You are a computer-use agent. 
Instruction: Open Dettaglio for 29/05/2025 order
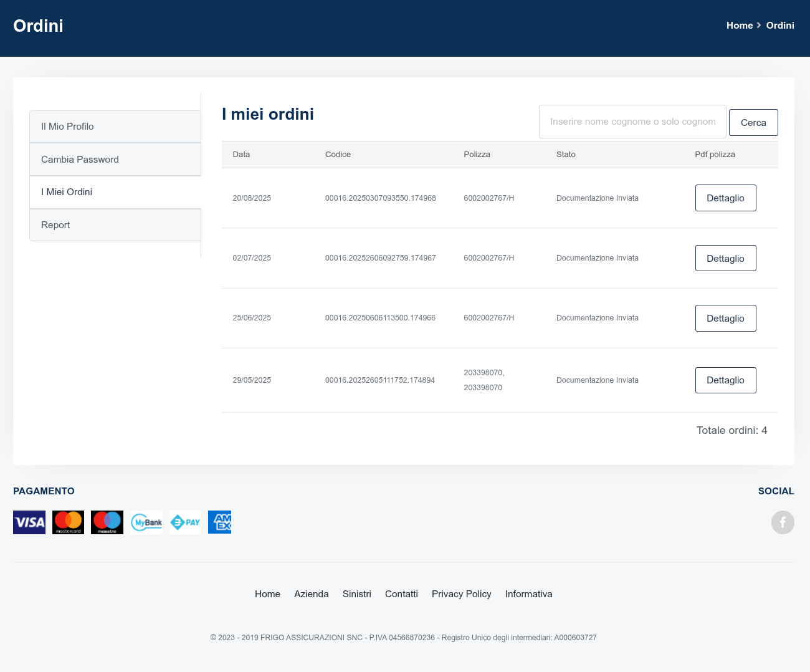click(x=725, y=380)
